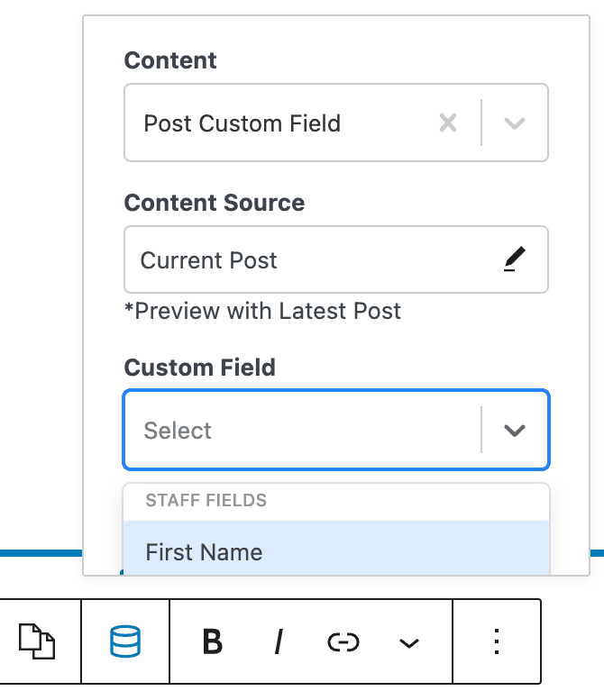Expand the Content dropdown chevron
The image size is (604, 700).
514,123
